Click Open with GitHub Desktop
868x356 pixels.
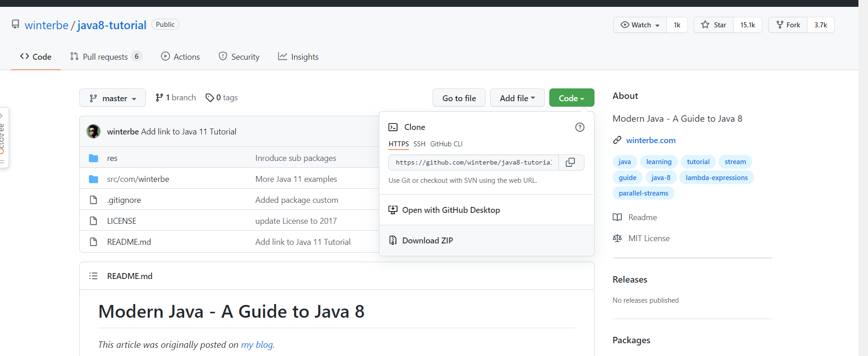click(451, 210)
